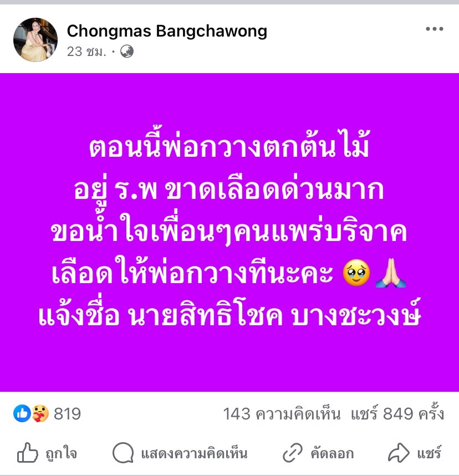Click the comment speech bubble icon

(123, 453)
